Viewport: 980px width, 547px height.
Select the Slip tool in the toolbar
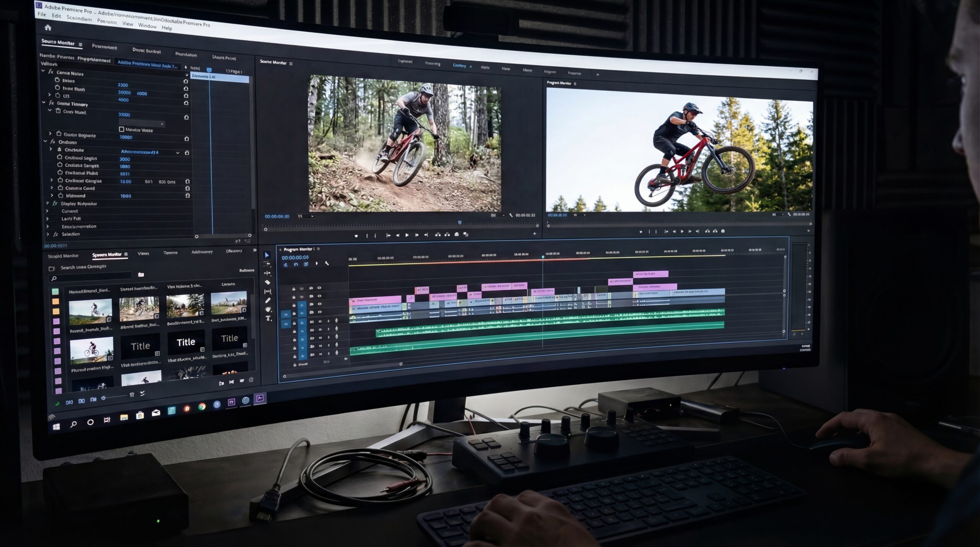point(268,291)
